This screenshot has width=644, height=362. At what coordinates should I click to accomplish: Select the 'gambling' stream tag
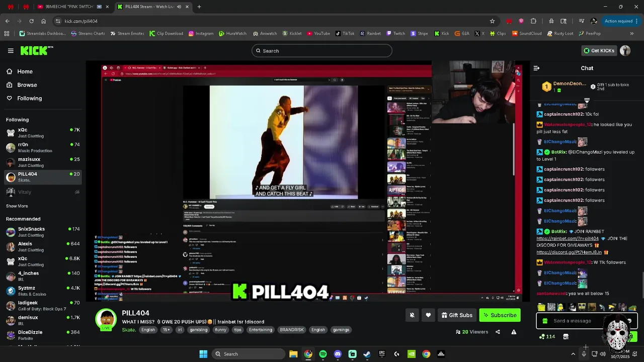point(198,330)
